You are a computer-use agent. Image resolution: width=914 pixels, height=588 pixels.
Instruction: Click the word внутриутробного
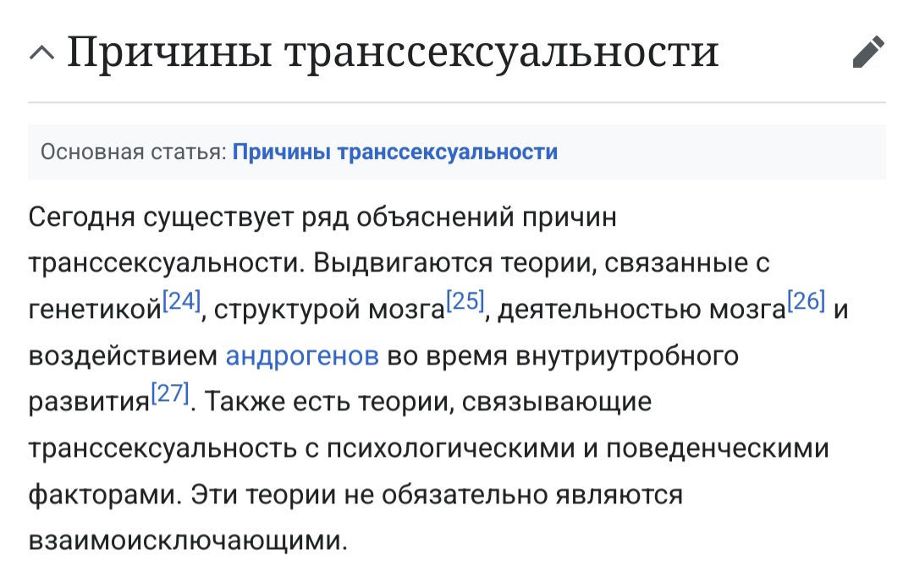pos(627,356)
